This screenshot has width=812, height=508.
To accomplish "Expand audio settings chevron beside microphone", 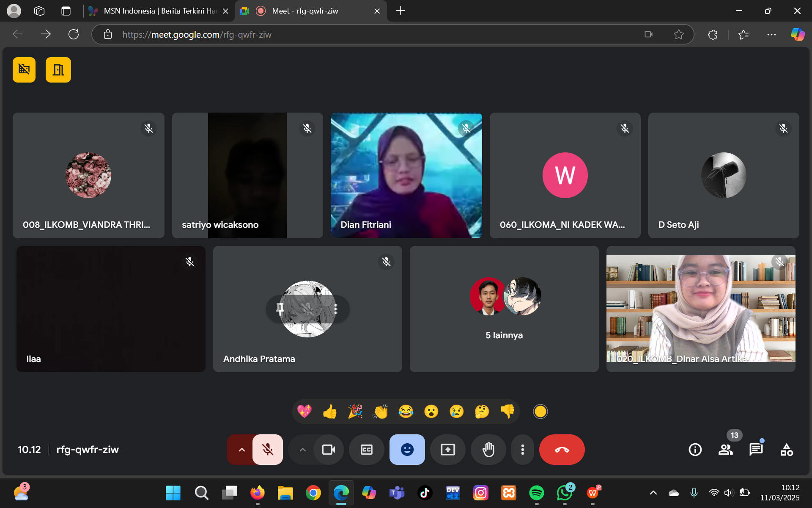I will tap(241, 450).
